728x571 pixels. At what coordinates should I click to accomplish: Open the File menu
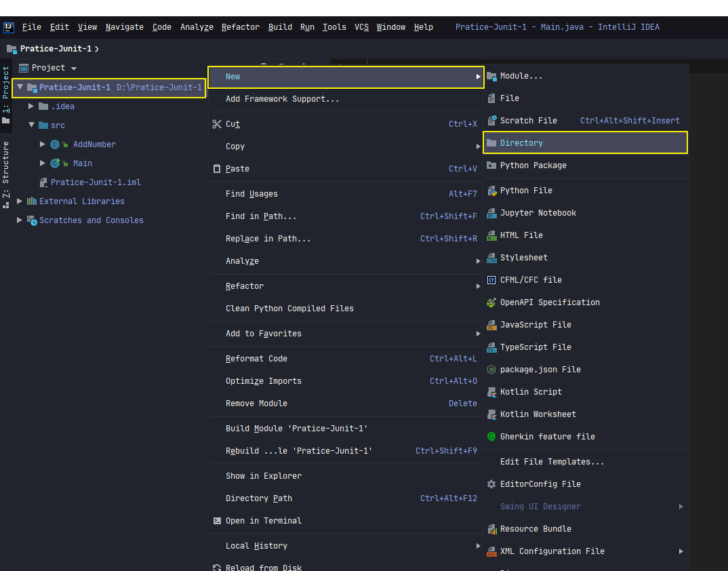[x=32, y=27]
